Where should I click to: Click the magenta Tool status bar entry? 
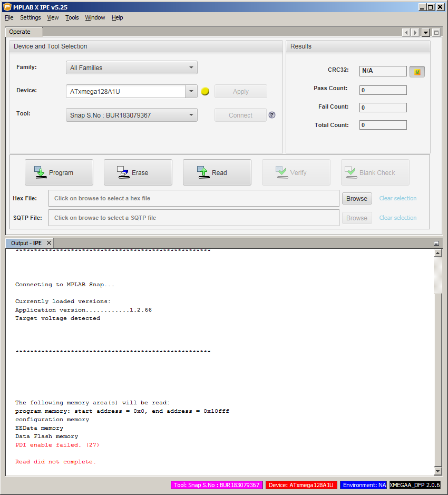(x=217, y=485)
